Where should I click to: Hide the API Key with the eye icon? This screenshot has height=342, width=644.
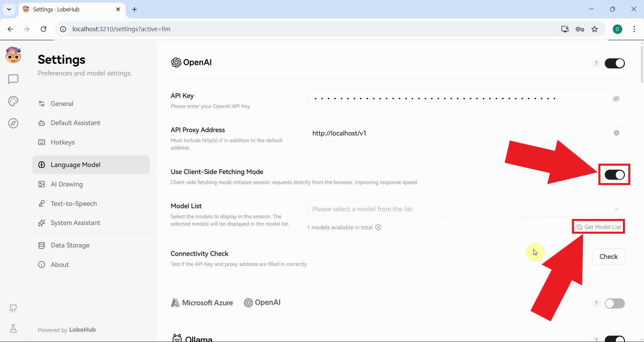point(616,99)
